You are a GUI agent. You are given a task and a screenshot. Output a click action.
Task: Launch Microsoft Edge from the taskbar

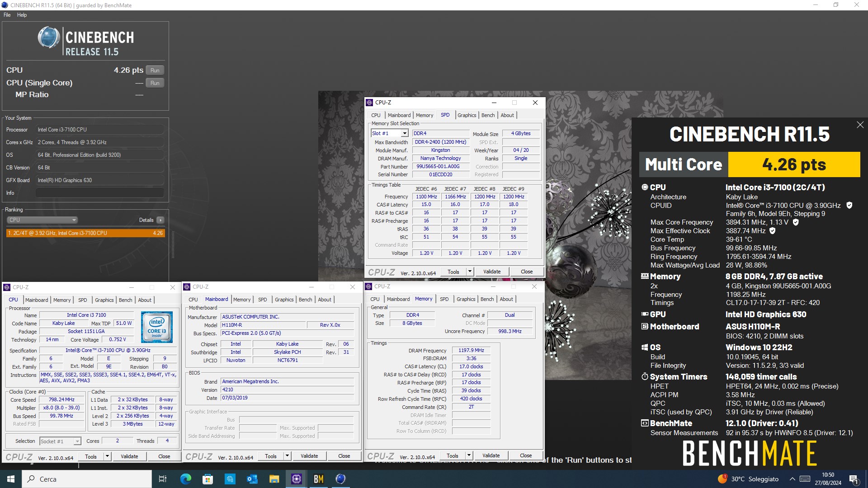click(185, 479)
